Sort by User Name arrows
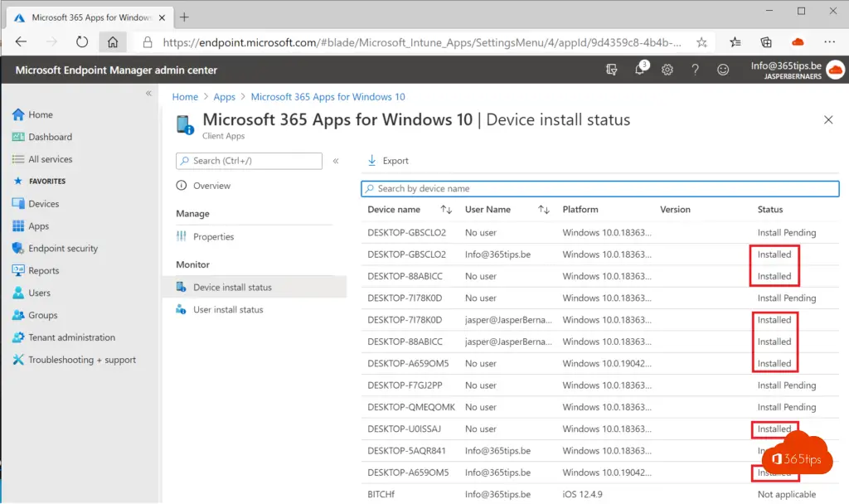The height and width of the screenshot is (504, 849). tap(544, 209)
